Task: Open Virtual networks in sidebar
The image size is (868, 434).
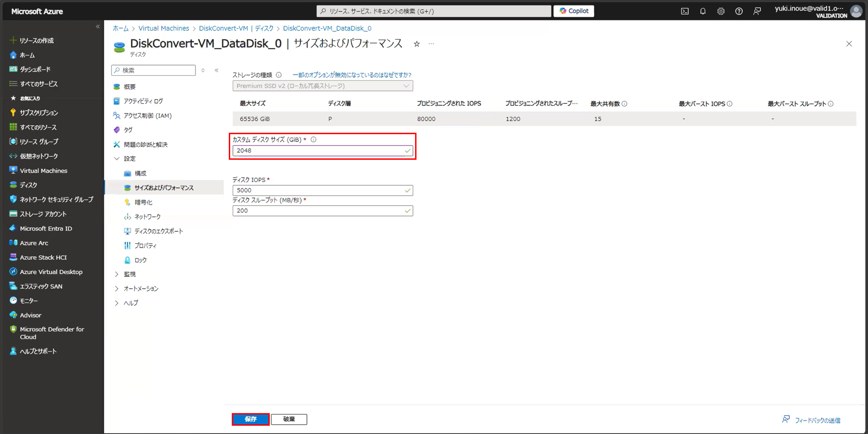Action: coord(34,156)
